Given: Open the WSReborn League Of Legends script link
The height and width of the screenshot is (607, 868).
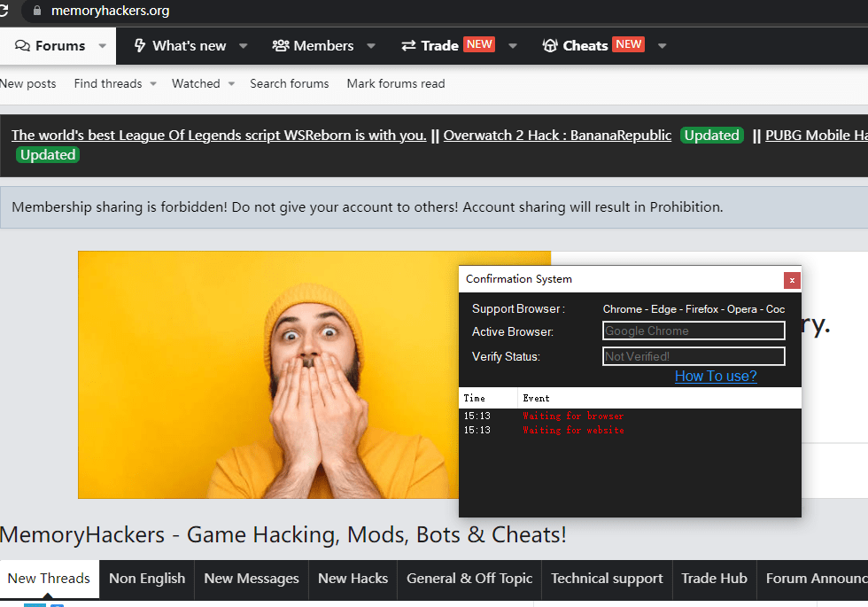Looking at the screenshot, I should tap(219, 135).
